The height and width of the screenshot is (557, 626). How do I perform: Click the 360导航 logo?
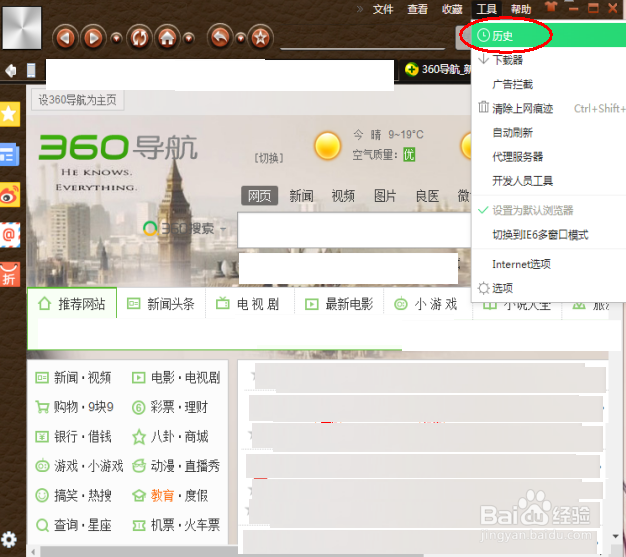118,148
